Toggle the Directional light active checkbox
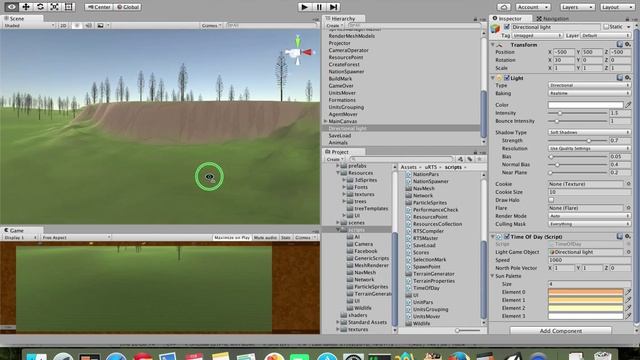This screenshot has width=640, height=360. coord(507,27)
